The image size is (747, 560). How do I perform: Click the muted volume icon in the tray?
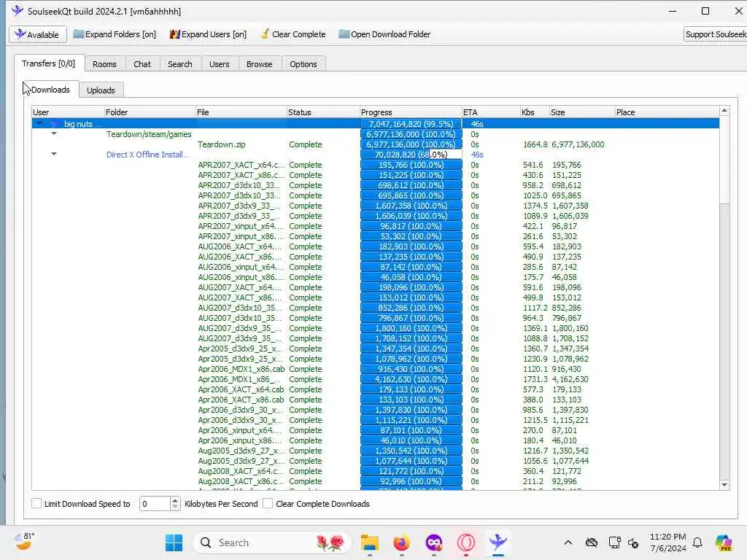click(633, 542)
